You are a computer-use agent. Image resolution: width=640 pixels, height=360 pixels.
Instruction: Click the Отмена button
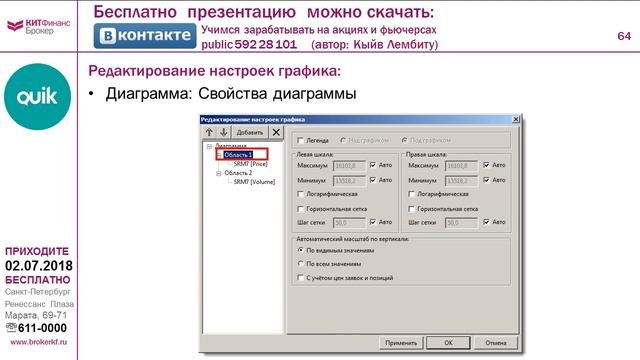496,343
